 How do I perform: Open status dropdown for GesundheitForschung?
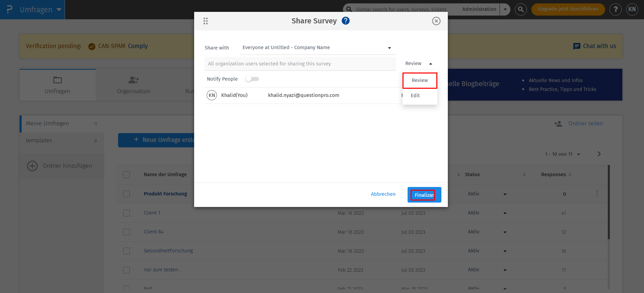click(505, 251)
